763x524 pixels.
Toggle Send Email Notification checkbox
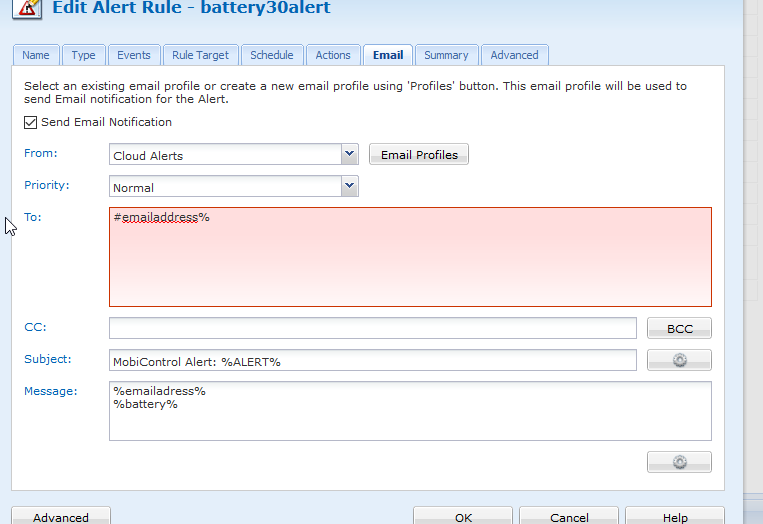(x=31, y=123)
